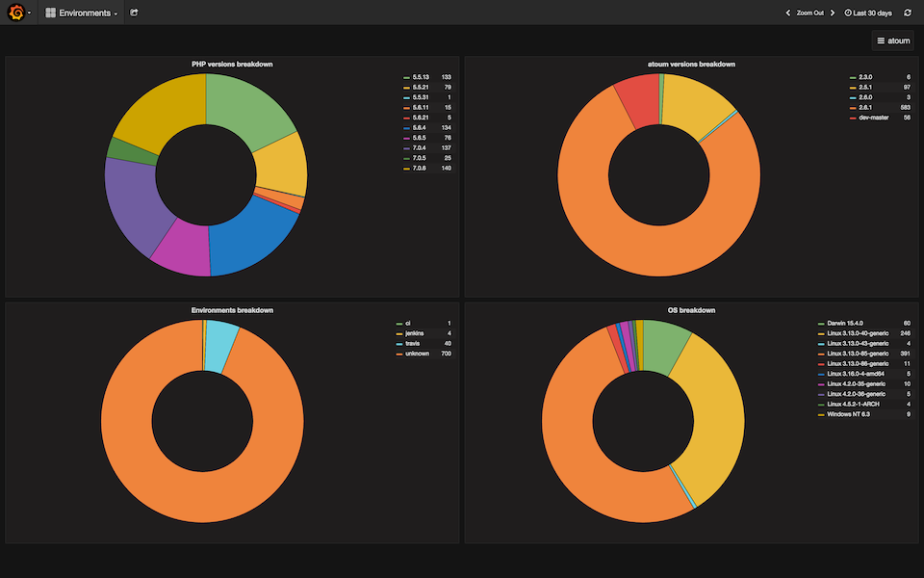Screen dimensions: 924x578
Task: Click the green Darwin slice in OS breakdown donut
Action: 664,347
